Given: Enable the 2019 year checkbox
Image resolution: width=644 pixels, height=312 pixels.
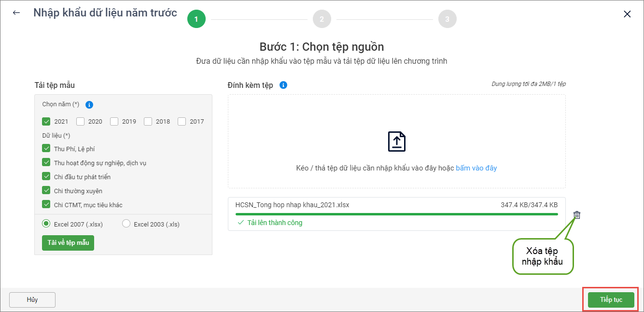Looking at the screenshot, I should [114, 121].
